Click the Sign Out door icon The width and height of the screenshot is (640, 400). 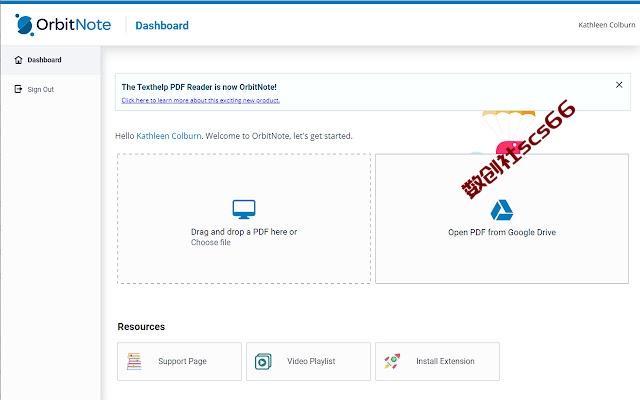18,89
